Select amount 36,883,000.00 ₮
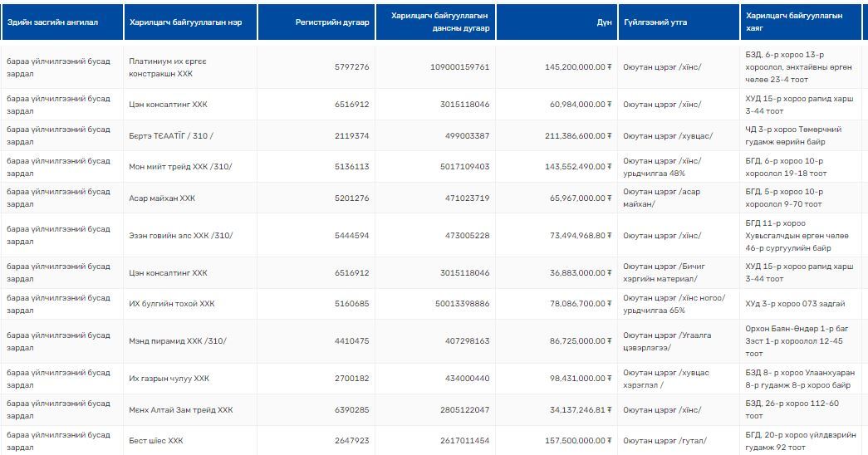The width and height of the screenshot is (868, 455). pos(581,273)
